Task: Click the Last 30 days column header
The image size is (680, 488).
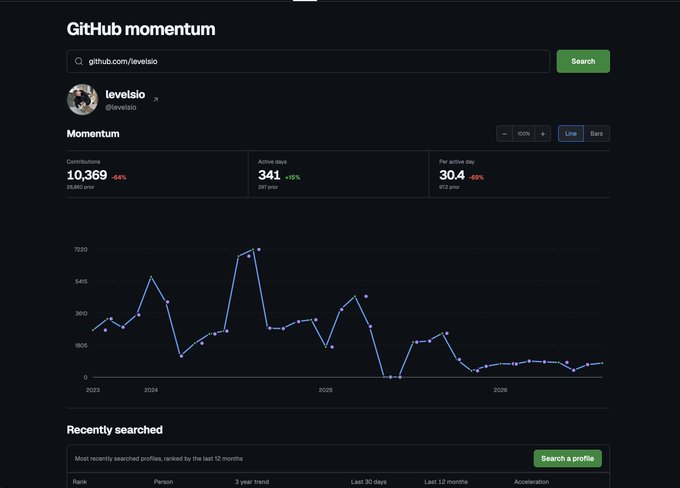Action: tap(369, 481)
